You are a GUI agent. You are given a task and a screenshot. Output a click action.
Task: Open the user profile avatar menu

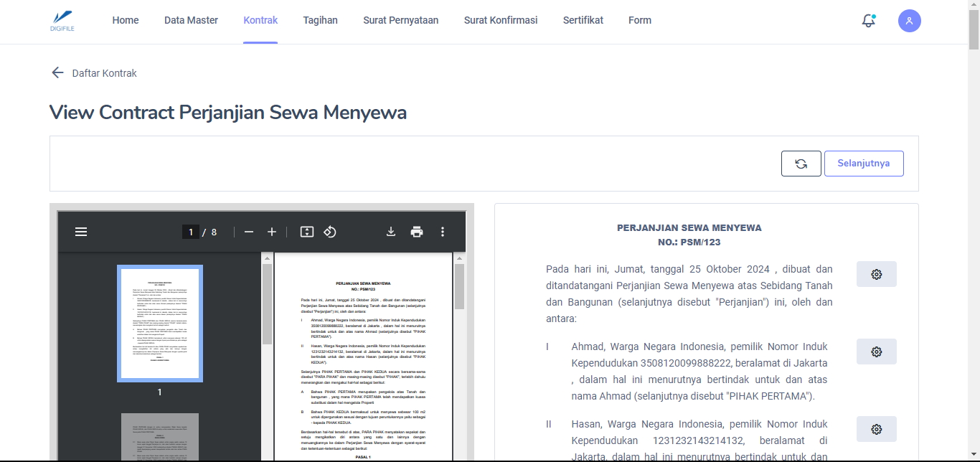click(909, 21)
